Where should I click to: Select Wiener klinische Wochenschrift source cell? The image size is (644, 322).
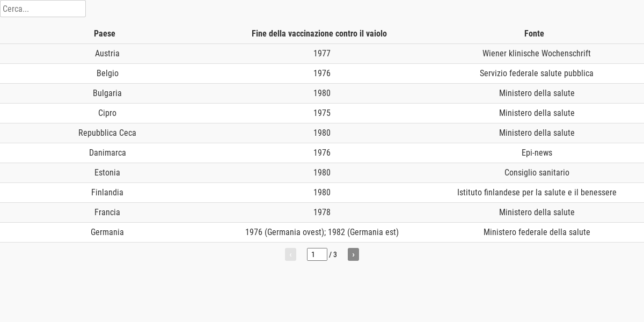(537, 54)
